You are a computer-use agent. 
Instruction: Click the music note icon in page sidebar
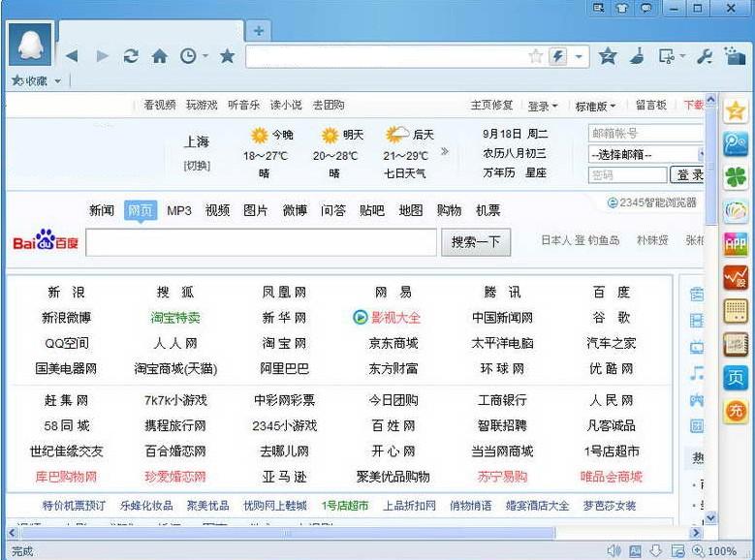click(697, 373)
